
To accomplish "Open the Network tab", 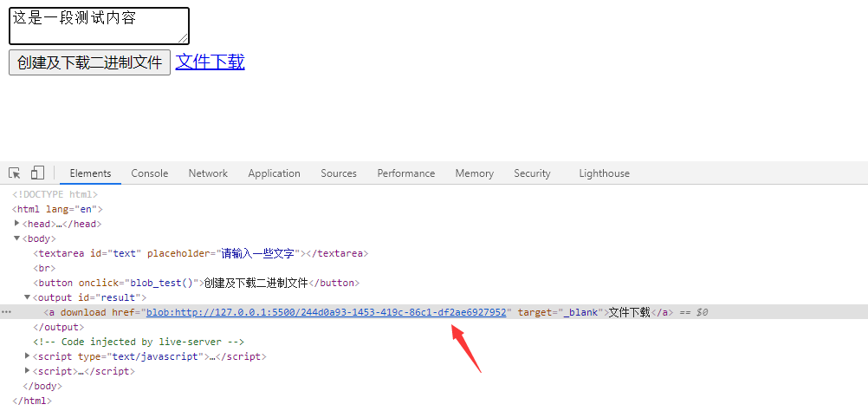I will pyautogui.click(x=208, y=173).
